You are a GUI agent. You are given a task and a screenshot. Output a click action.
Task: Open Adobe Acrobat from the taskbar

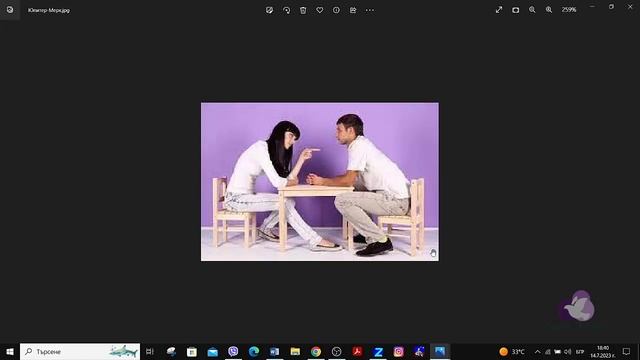[358, 351]
